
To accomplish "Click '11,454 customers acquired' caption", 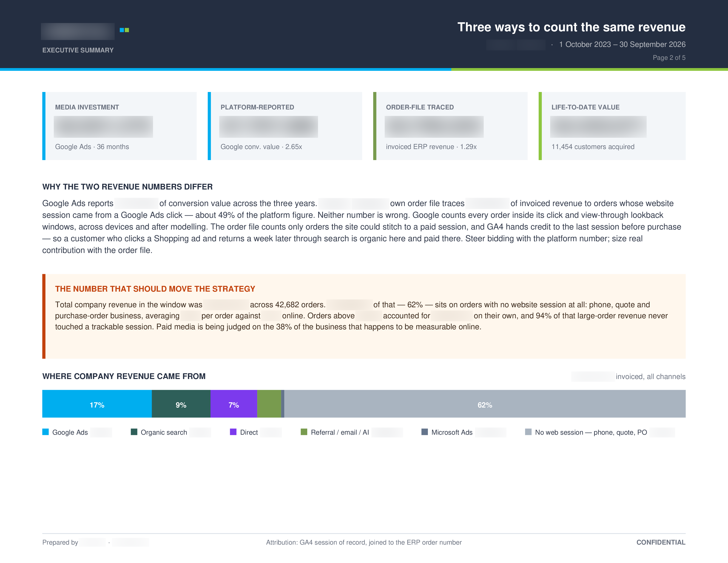I will 593,147.
